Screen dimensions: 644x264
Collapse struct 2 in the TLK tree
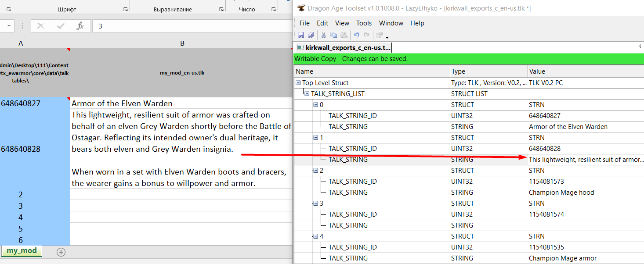[x=315, y=171]
